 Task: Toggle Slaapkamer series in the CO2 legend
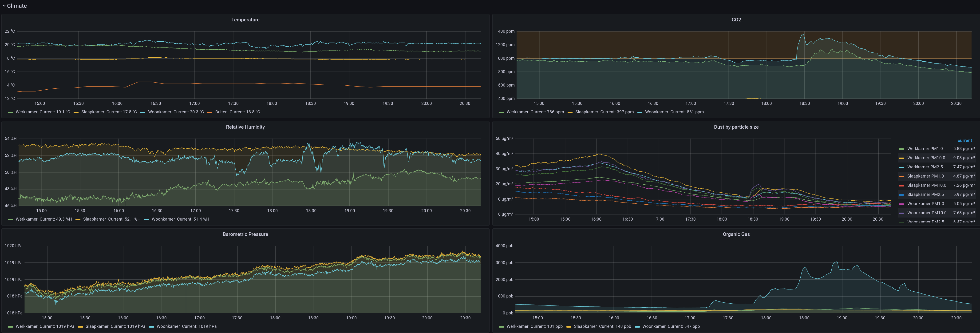tap(587, 112)
